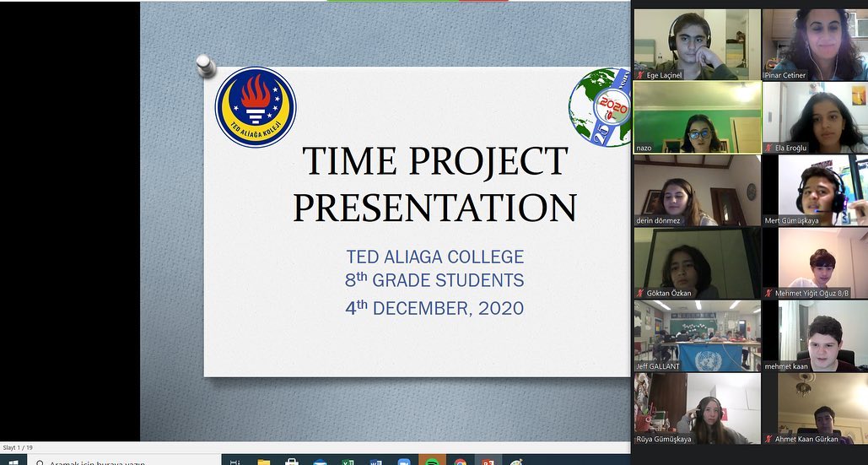Click the 'Jeff GALLANT' name label
This screenshot has width=868, height=465.
658,366
